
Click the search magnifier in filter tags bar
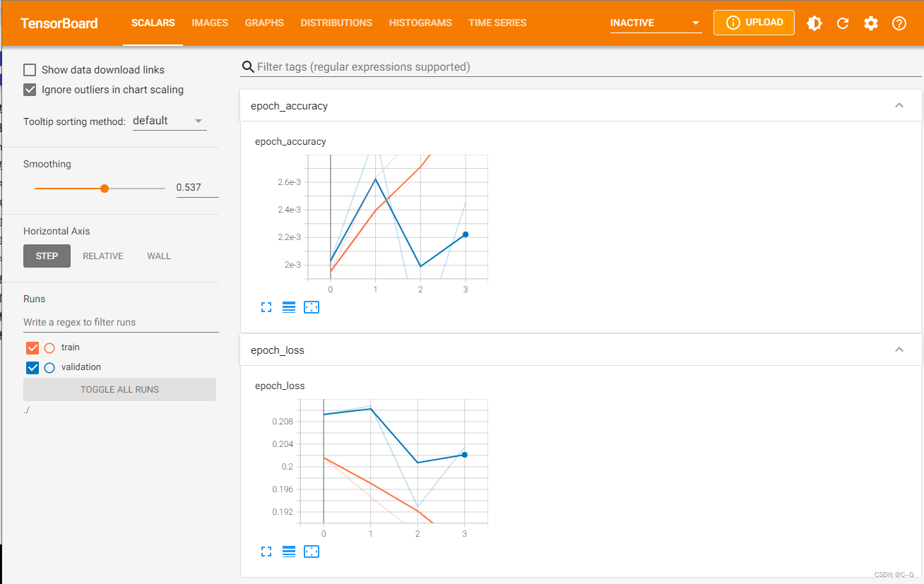(x=248, y=67)
